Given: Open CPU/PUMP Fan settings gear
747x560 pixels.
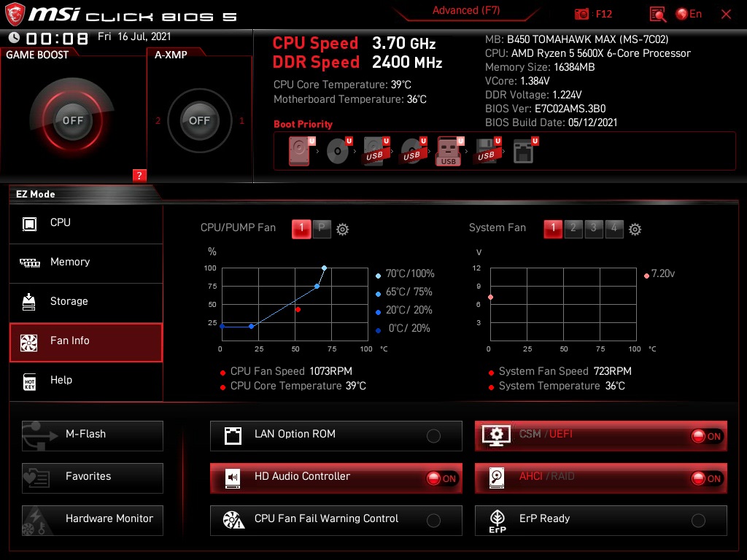Looking at the screenshot, I should point(343,230).
